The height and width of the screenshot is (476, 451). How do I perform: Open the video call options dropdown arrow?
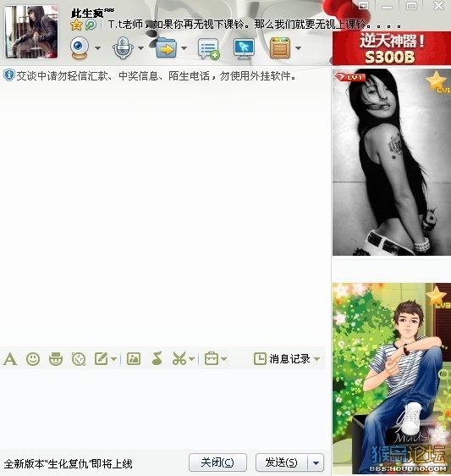(x=97, y=48)
